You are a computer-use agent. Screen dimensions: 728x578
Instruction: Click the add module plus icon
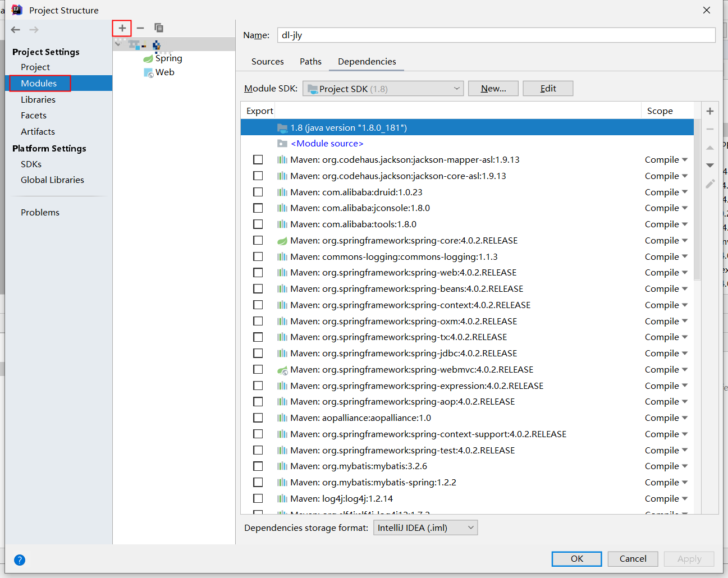(122, 28)
